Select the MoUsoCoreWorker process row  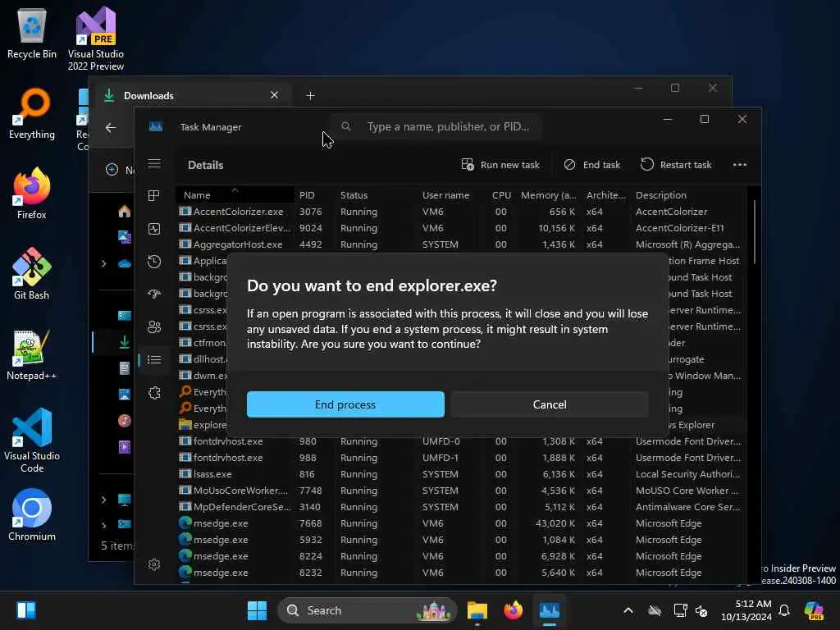click(x=461, y=491)
